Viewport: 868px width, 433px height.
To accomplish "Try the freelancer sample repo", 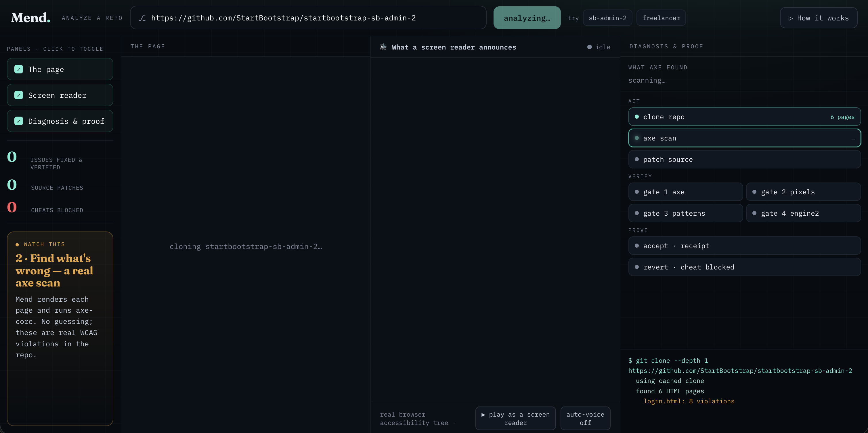I will pos(661,18).
